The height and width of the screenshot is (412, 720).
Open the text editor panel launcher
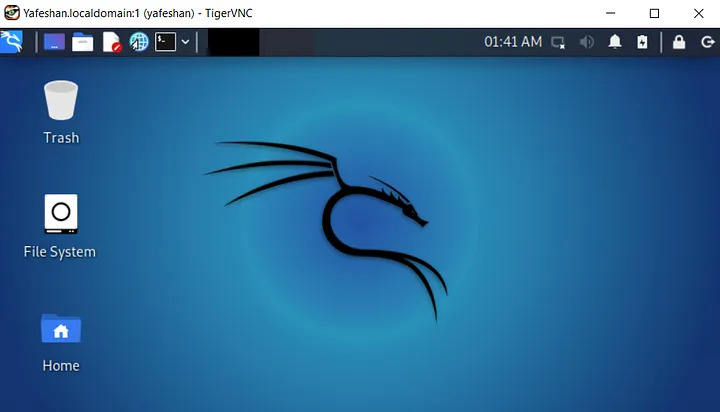point(111,42)
